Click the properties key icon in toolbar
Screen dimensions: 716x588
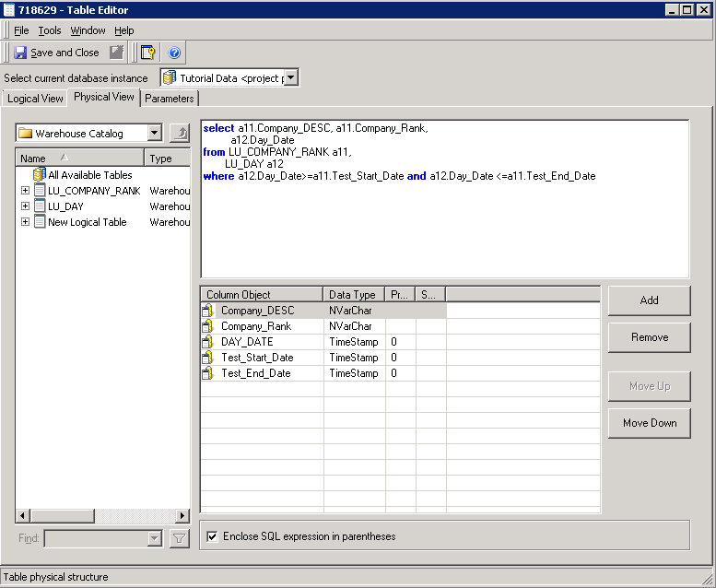point(147,53)
